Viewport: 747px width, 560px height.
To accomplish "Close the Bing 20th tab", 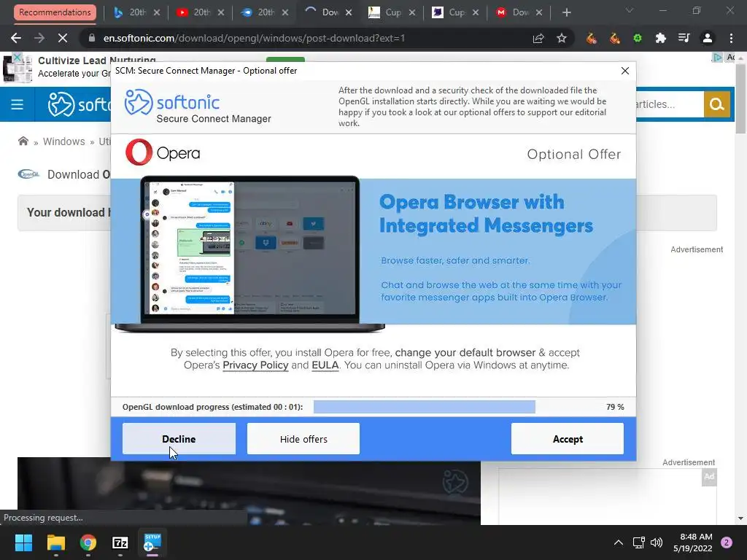I will click(x=157, y=13).
